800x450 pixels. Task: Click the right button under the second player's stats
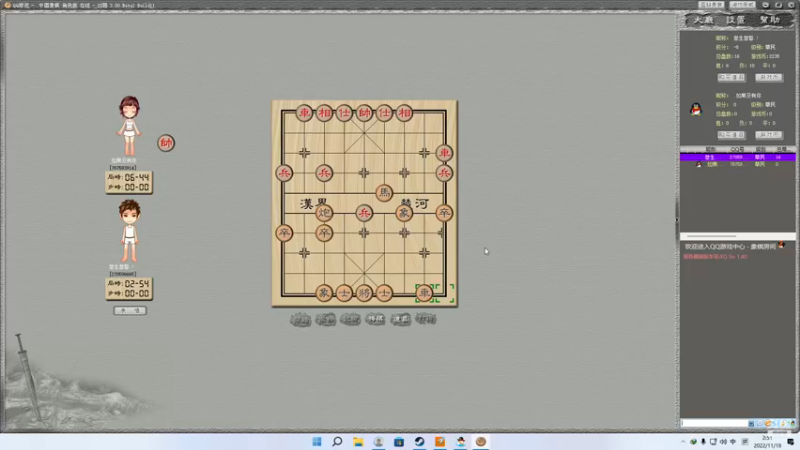769,135
